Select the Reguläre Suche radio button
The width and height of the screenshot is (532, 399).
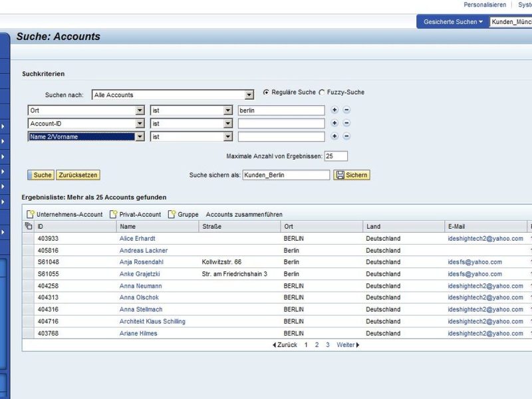(267, 92)
